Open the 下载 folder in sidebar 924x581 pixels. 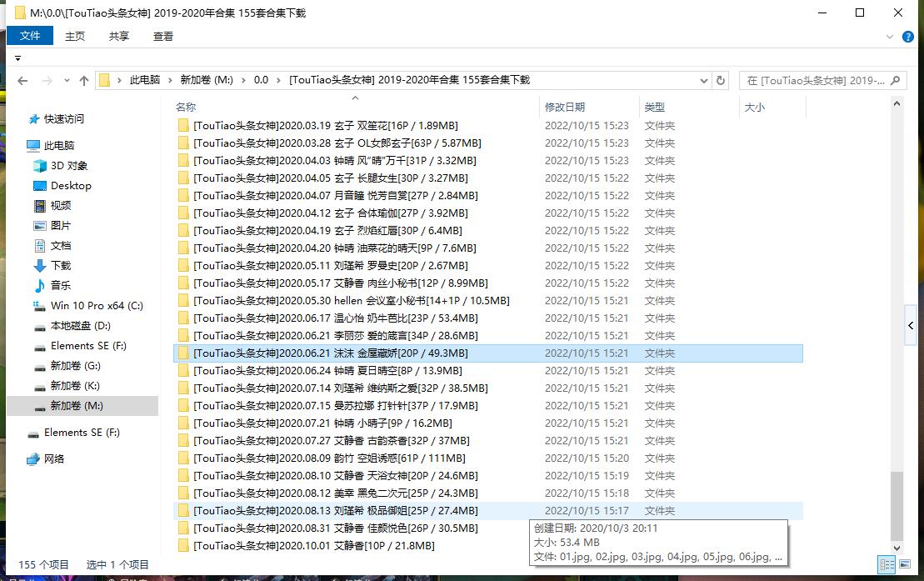point(60,265)
